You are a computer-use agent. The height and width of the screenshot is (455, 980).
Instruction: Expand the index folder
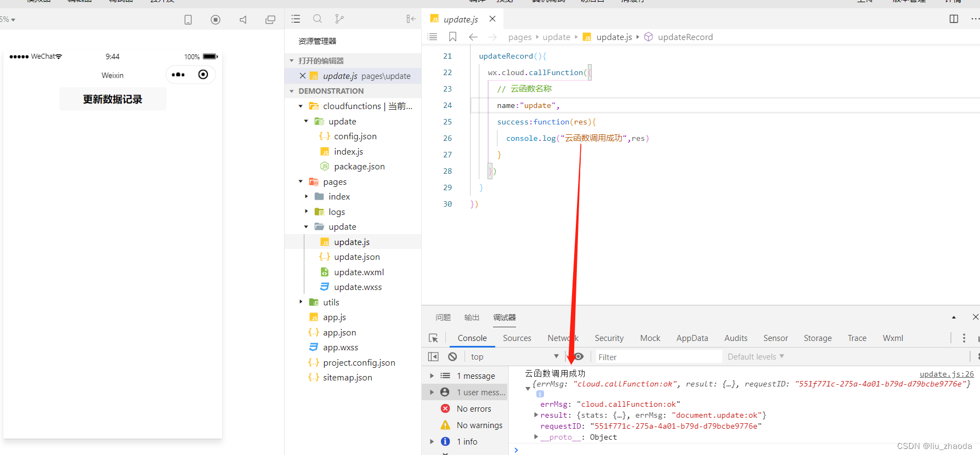(x=306, y=196)
